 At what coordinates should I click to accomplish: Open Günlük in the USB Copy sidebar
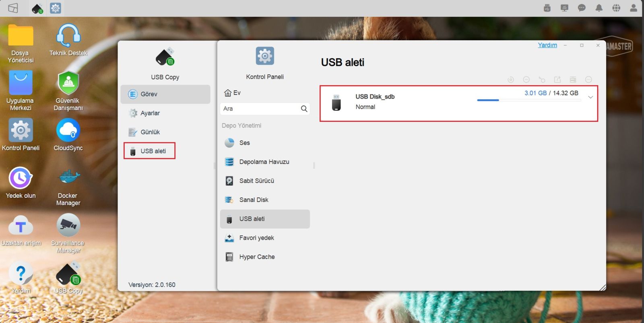pos(150,132)
